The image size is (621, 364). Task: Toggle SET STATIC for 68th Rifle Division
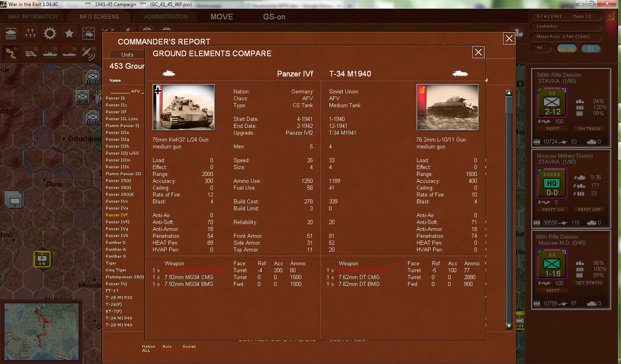(x=589, y=283)
